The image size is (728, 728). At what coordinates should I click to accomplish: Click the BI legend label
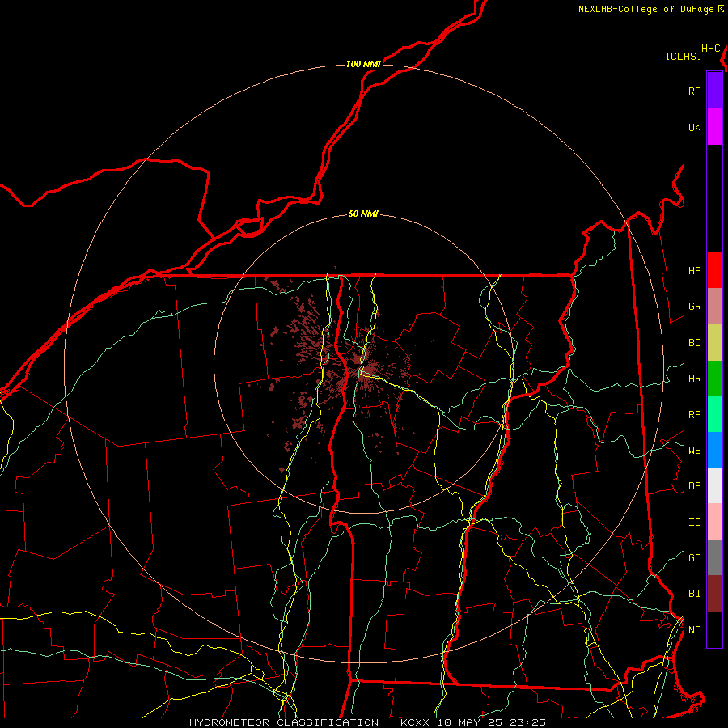694,594
